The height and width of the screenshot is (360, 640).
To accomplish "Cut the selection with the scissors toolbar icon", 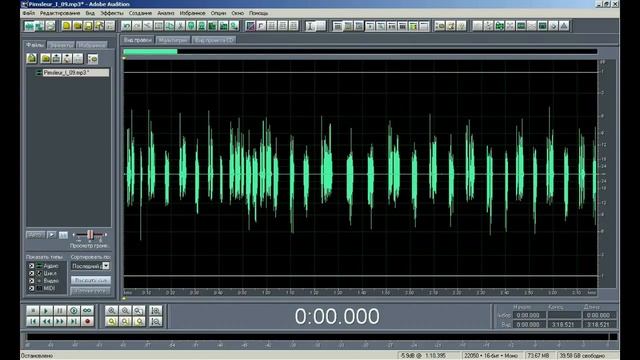I will pyautogui.click(x=180, y=27).
